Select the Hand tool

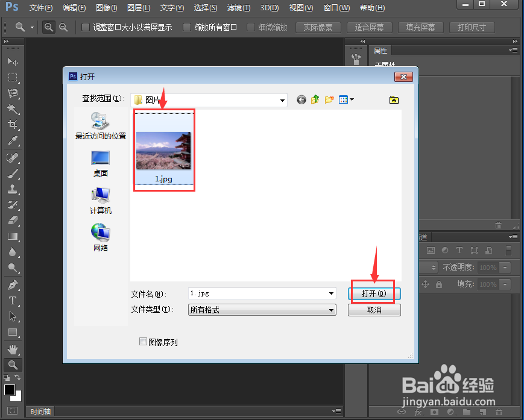[x=13, y=348]
